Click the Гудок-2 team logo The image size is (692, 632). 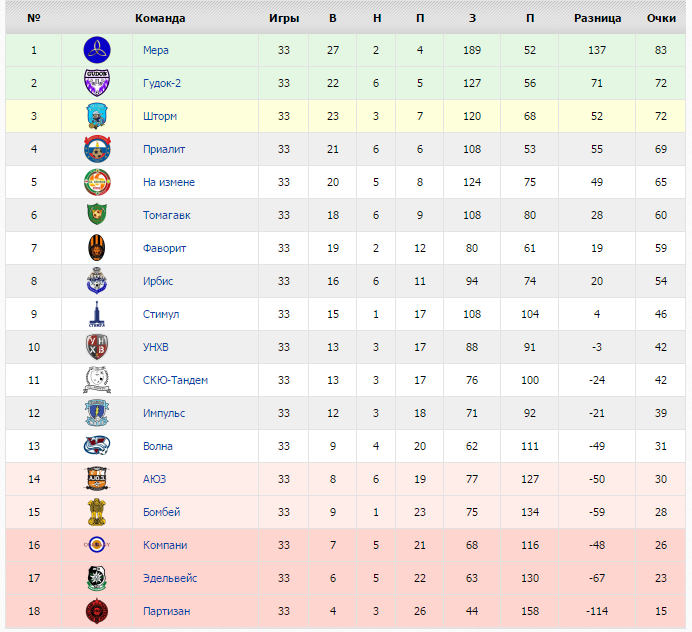97,83
